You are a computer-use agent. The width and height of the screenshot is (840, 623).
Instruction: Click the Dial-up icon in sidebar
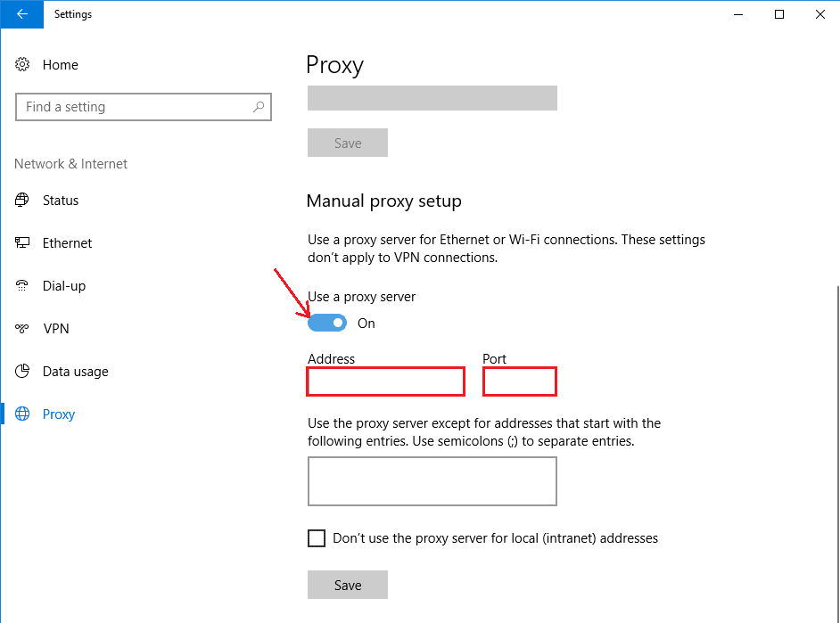pyautogui.click(x=23, y=286)
